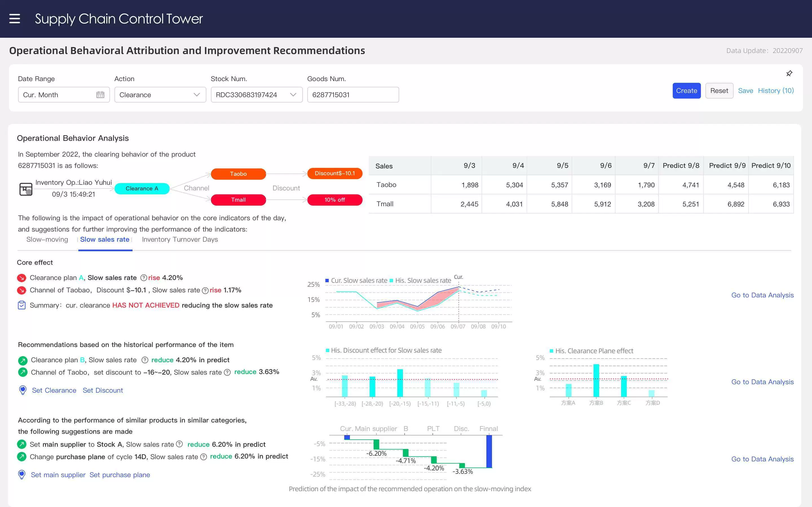Click lightbulb icon beside Set Clearance
The image size is (812, 507).
point(23,390)
